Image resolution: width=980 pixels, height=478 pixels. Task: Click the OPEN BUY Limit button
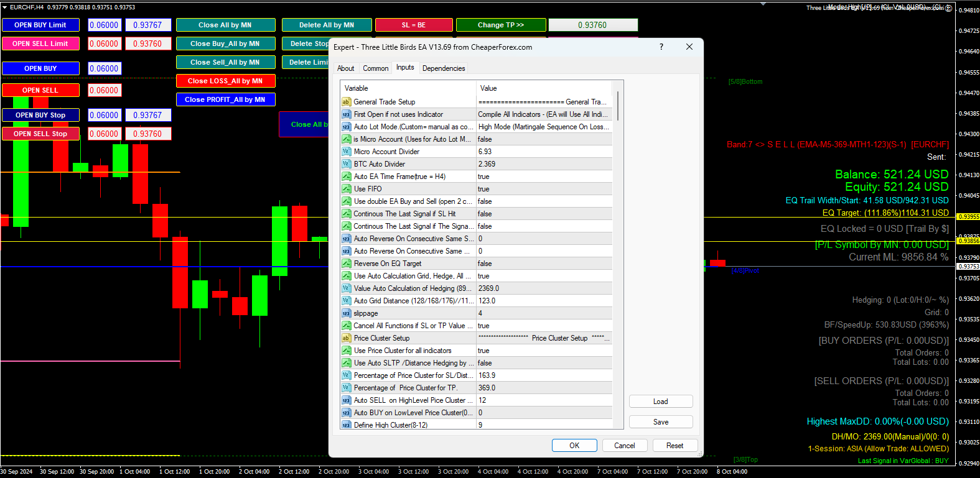coord(40,25)
